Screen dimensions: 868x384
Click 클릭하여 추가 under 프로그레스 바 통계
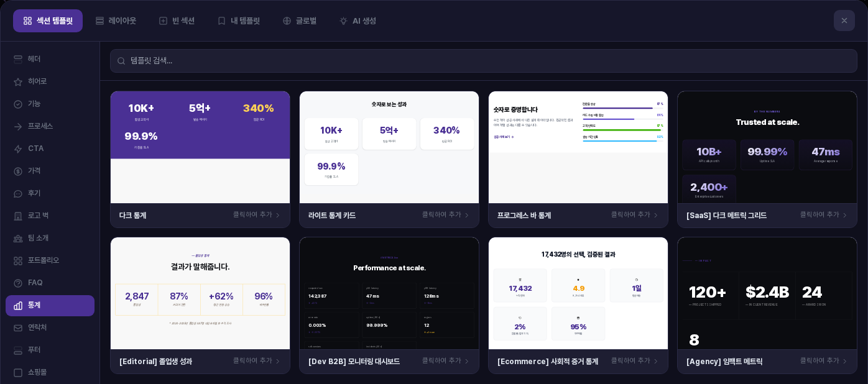point(635,215)
